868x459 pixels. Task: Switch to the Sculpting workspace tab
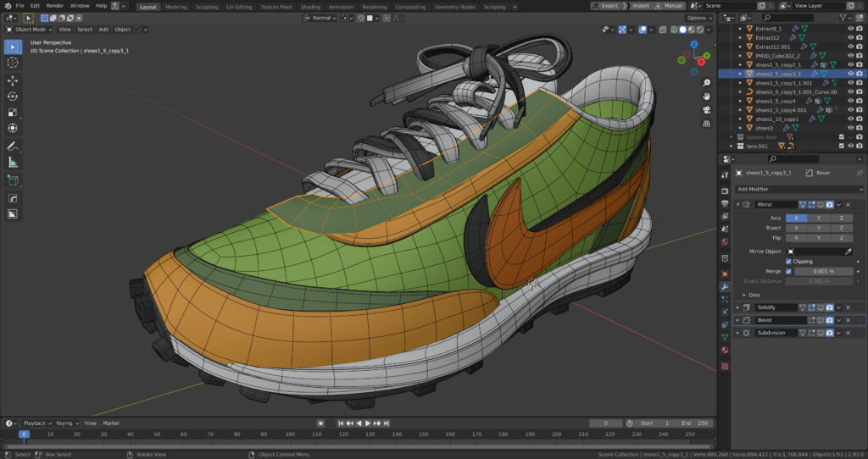(207, 7)
